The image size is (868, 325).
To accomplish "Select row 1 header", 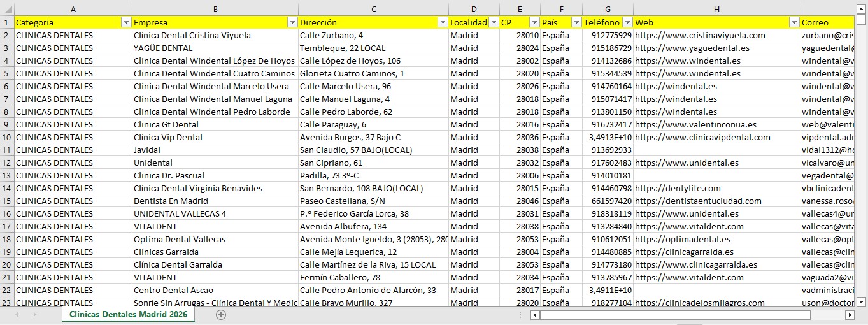I will click(x=7, y=22).
